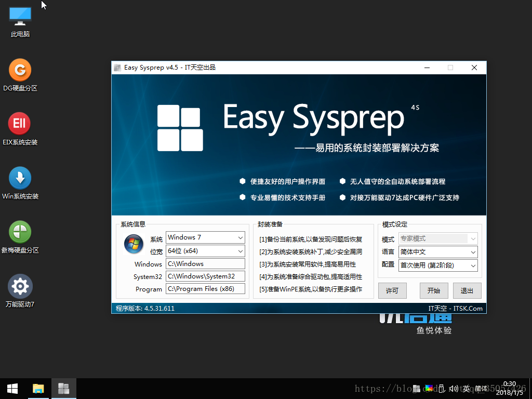
Task: Click the 许可 button
Action: pyautogui.click(x=392, y=291)
